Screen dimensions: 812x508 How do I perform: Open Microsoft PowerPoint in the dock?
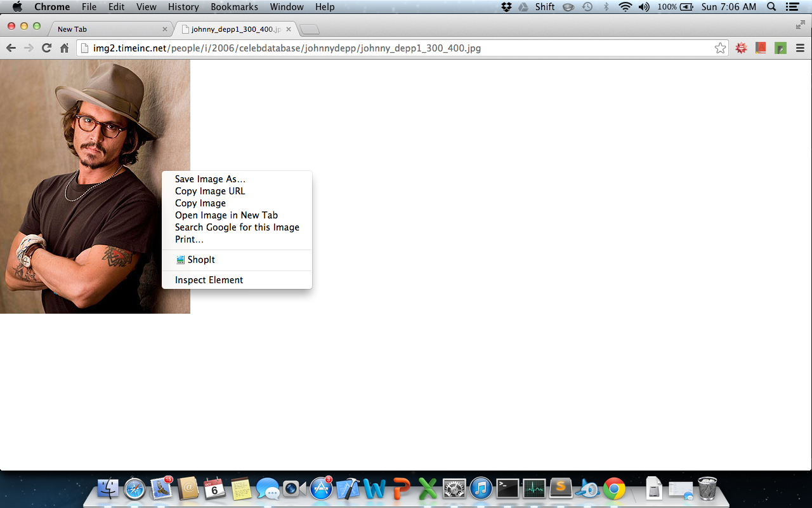click(x=401, y=489)
